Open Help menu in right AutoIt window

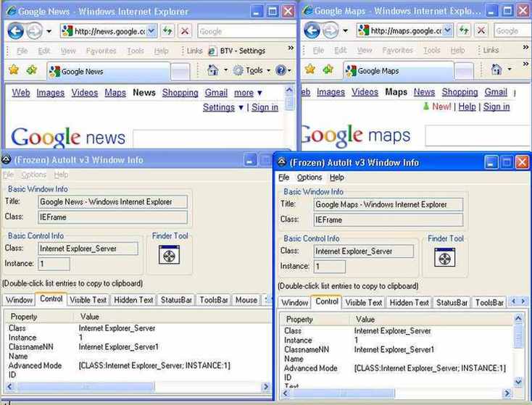[x=336, y=178]
